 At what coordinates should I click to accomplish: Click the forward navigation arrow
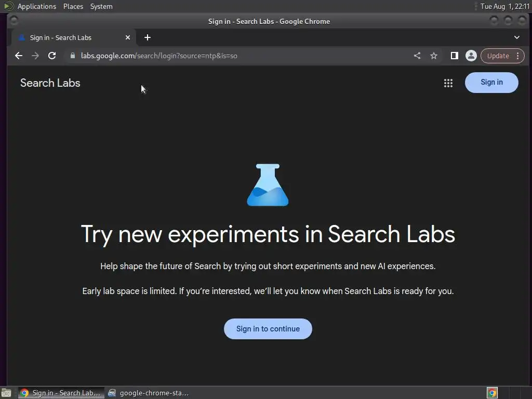(x=35, y=56)
